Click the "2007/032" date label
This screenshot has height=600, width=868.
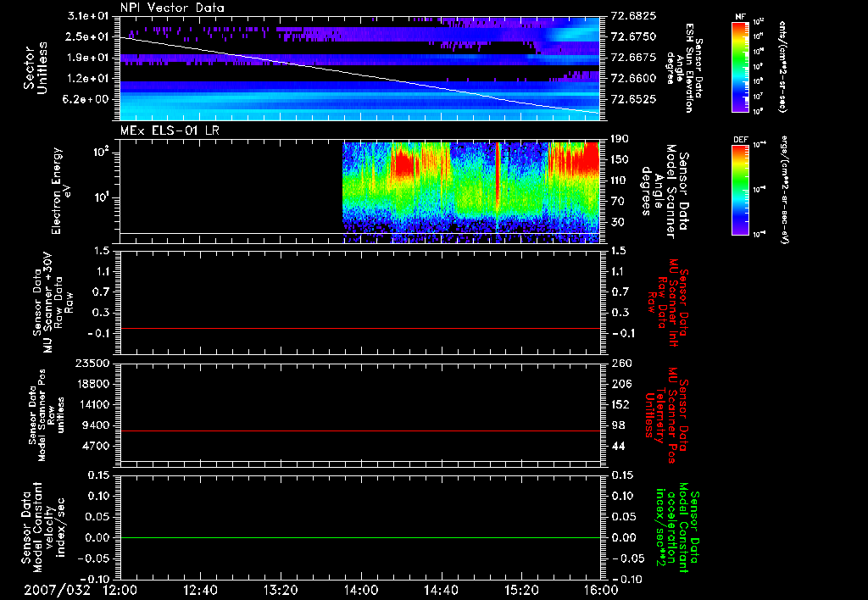(57, 590)
